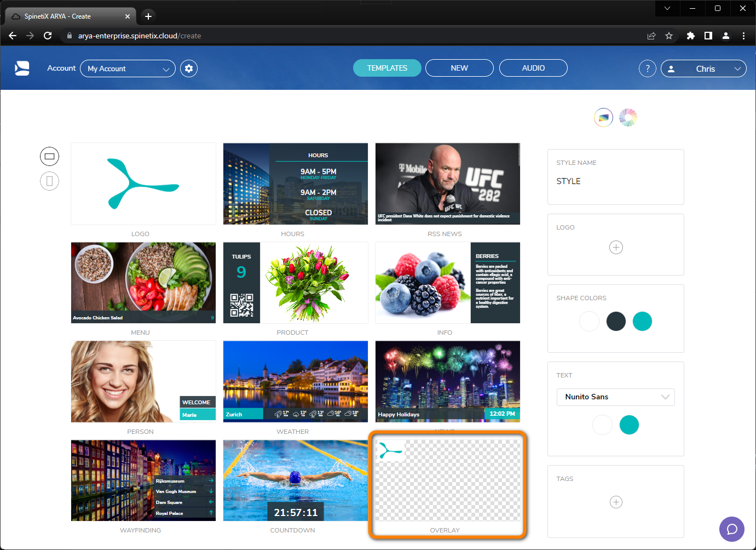
Task: Switch to portrait orientation icon
Action: (49, 181)
